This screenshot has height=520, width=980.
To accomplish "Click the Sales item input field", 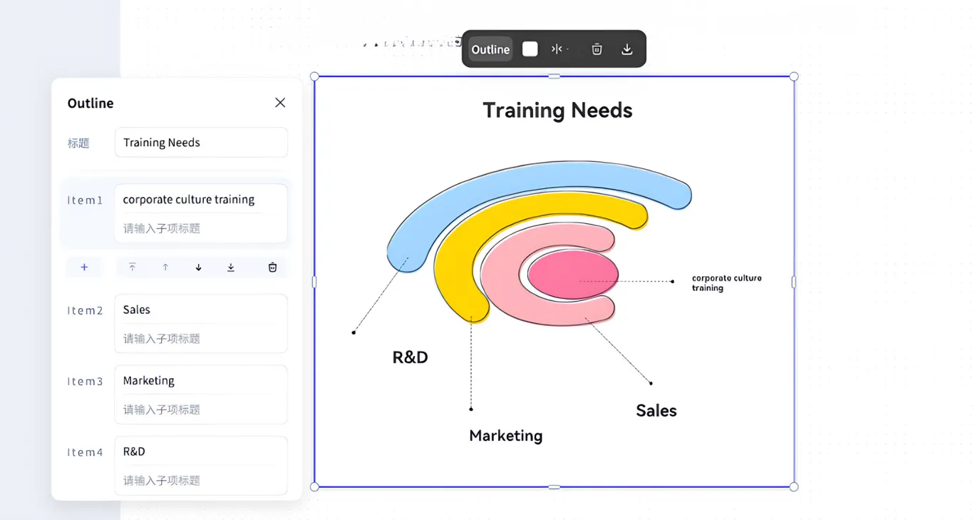I will (x=201, y=310).
